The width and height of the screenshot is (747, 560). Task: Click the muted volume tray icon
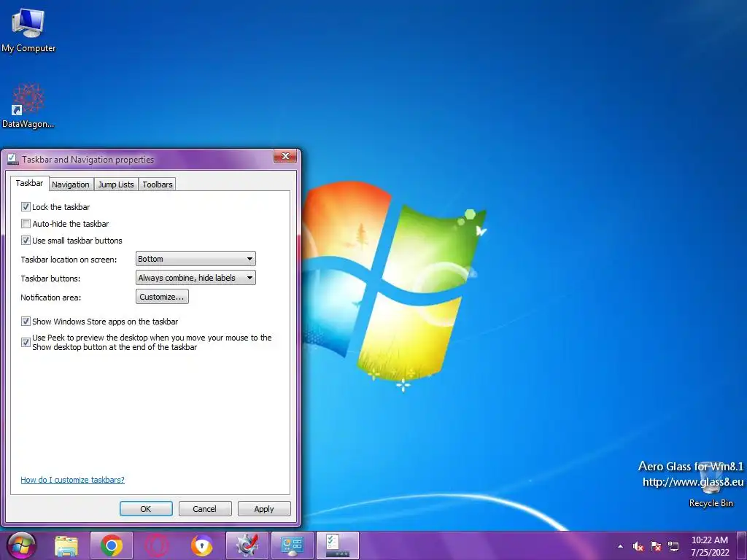tap(638, 546)
